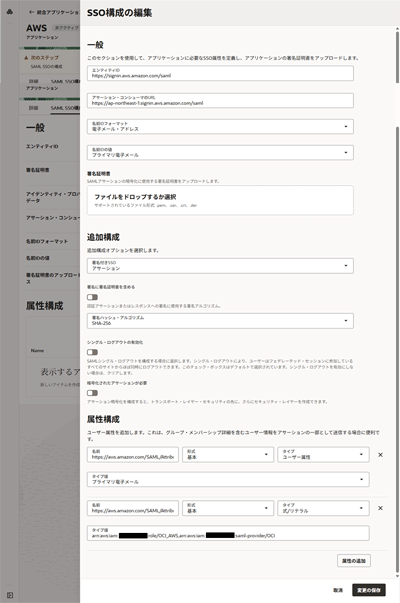Open the first attribute type dropdown
This screenshot has height=603, width=400.
click(x=323, y=455)
